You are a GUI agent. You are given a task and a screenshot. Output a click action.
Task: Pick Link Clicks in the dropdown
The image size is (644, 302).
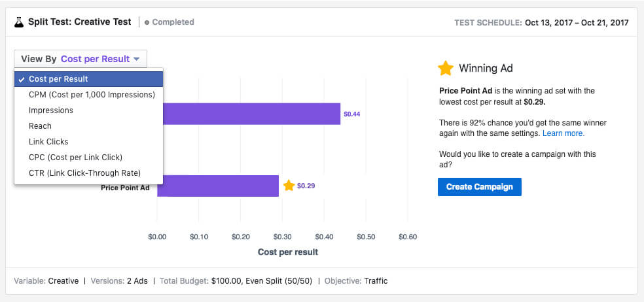48,142
